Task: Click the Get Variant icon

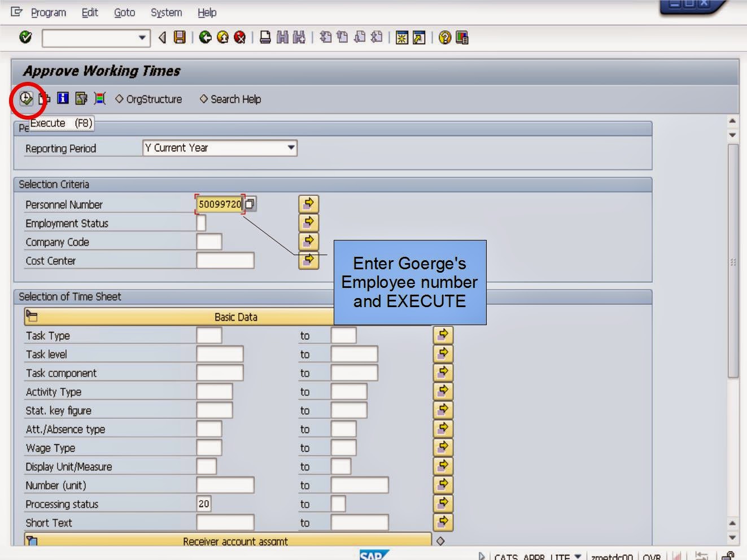Action: point(45,98)
